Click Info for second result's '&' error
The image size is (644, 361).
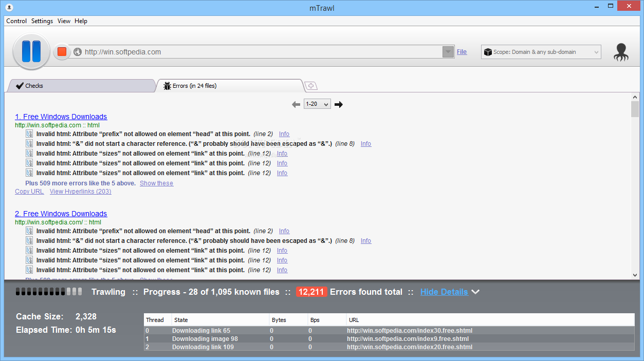[x=366, y=241]
